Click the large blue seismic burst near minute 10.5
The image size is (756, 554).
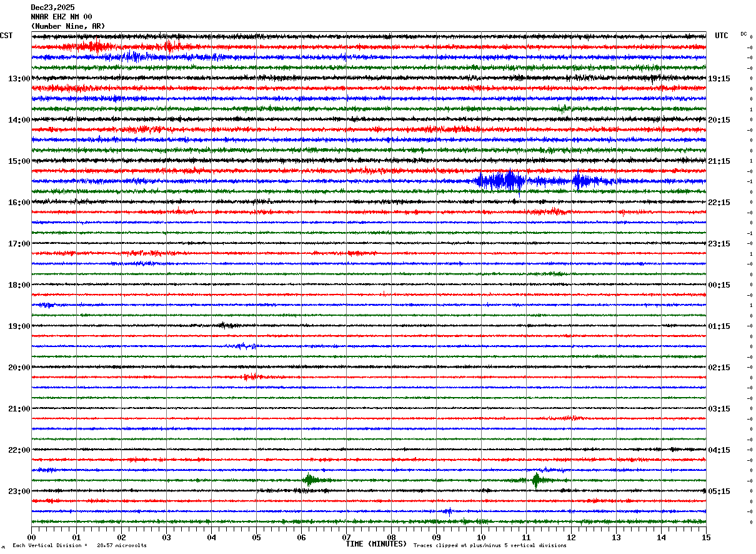pyautogui.click(x=500, y=181)
